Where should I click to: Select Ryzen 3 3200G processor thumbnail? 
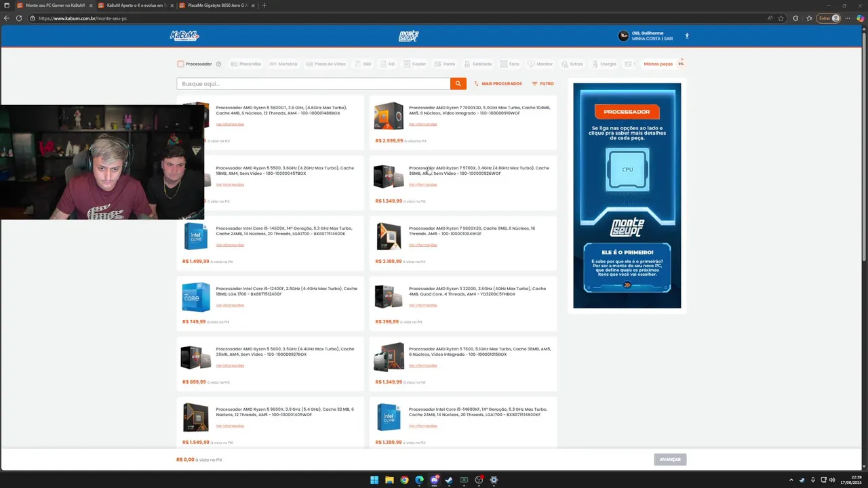click(x=389, y=297)
